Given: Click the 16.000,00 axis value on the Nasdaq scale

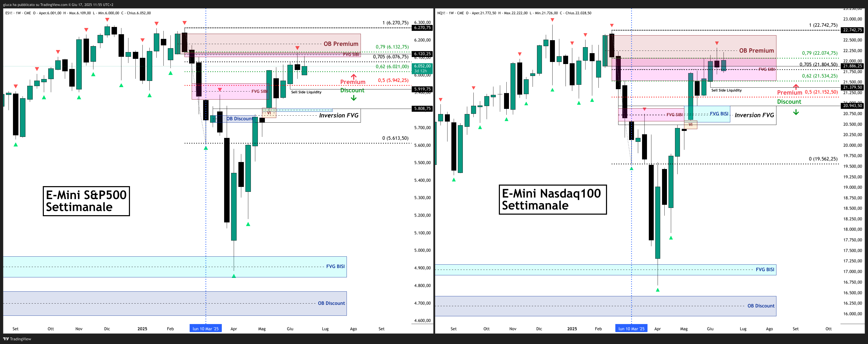Looking at the screenshot, I should [x=852, y=314].
